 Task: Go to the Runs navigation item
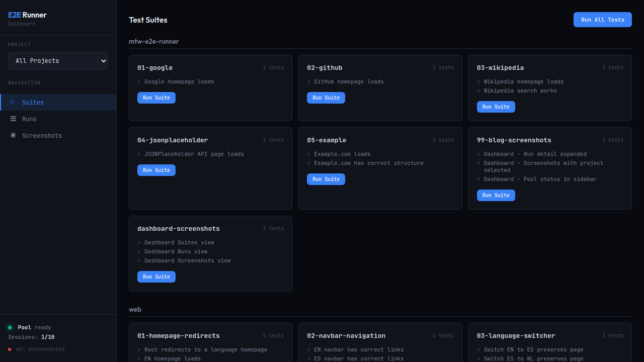coord(58,119)
